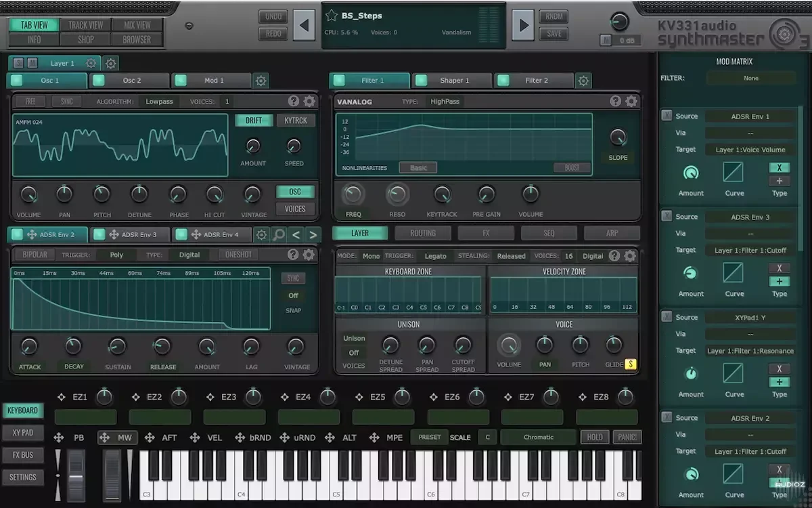The width and height of the screenshot is (812, 508).
Task: Open the BROWSER tab
Action: [137, 39]
